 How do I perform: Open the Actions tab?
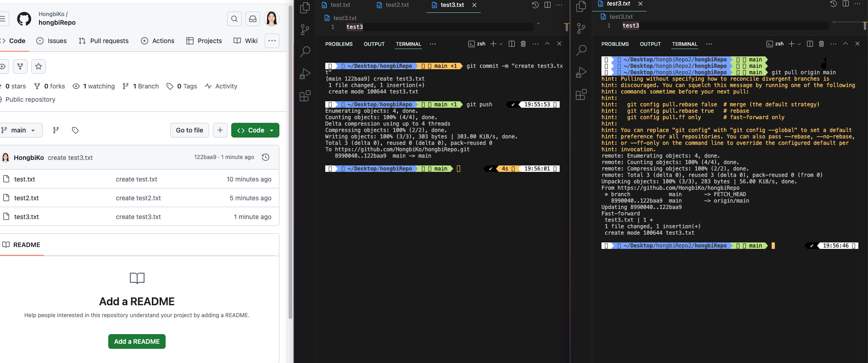click(157, 41)
